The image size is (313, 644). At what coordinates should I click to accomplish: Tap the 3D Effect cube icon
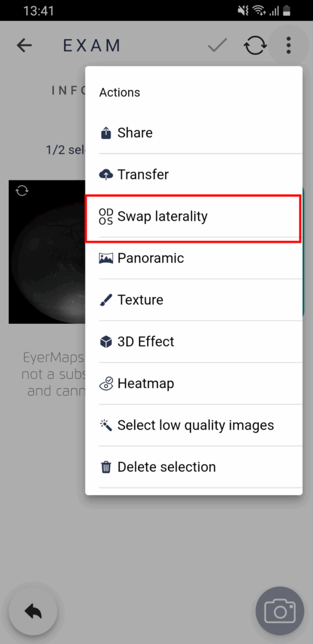pyautogui.click(x=106, y=341)
